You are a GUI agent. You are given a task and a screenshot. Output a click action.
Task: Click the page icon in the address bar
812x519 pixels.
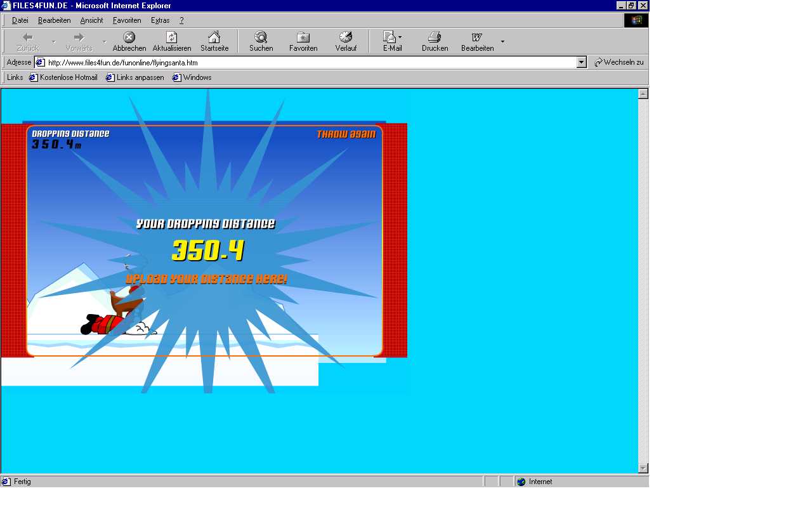40,62
